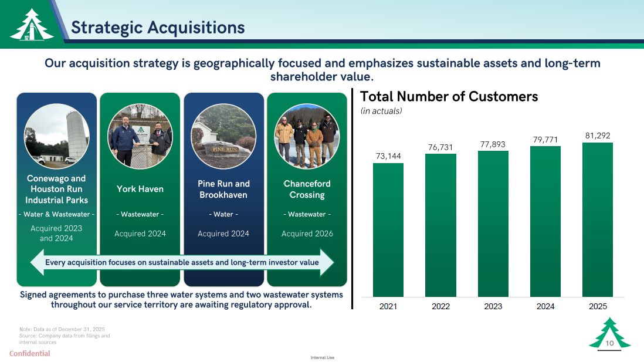The image size is (644, 362).
Task: Click the red Confidential label
Action: click(29, 353)
